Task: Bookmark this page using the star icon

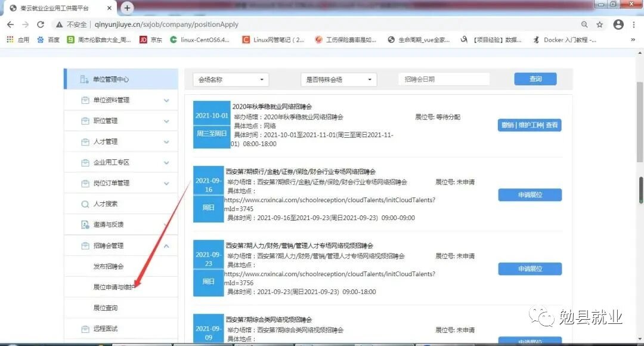Action: click(600, 24)
